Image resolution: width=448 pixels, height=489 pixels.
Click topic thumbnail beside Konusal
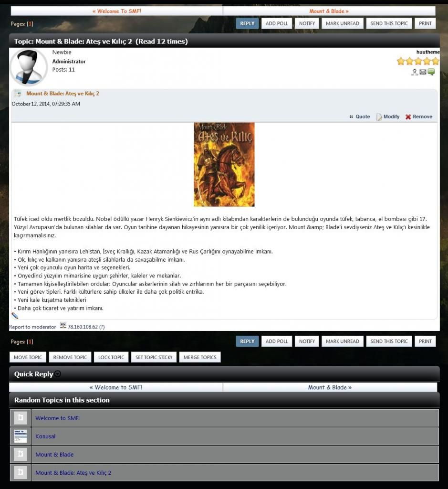click(x=20, y=436)
